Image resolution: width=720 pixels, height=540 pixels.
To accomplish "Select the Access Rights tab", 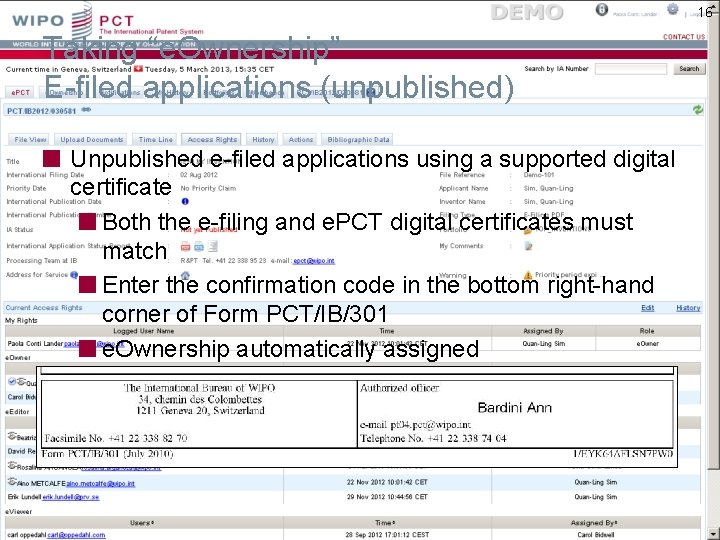I will click(x=212, y=140).
